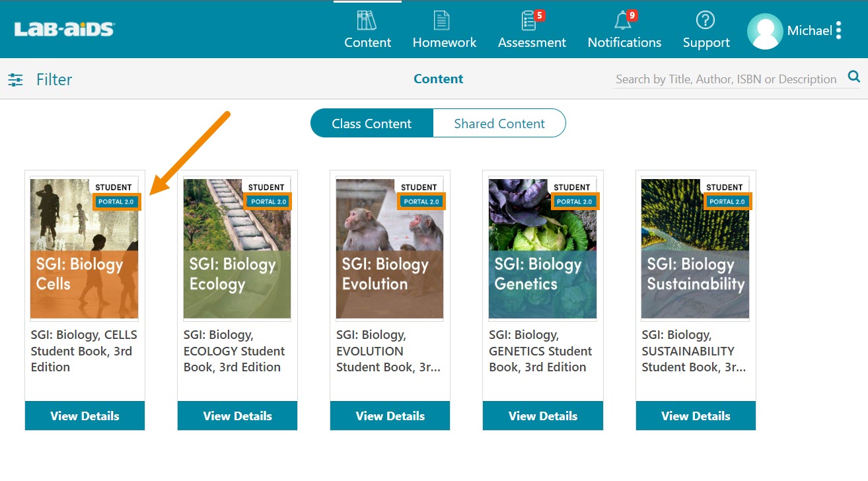Click the search by title field
The width and height of the screenshot is (868, 481).
click(726, 79)
